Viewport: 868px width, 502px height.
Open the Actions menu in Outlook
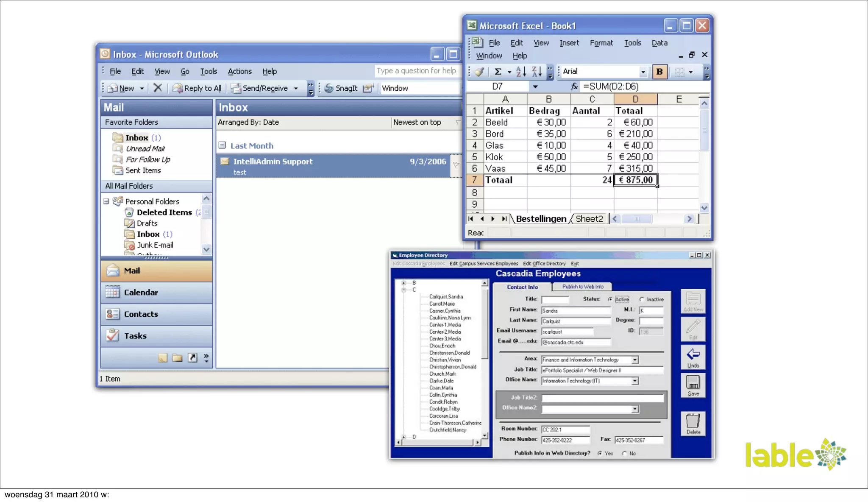239,71
